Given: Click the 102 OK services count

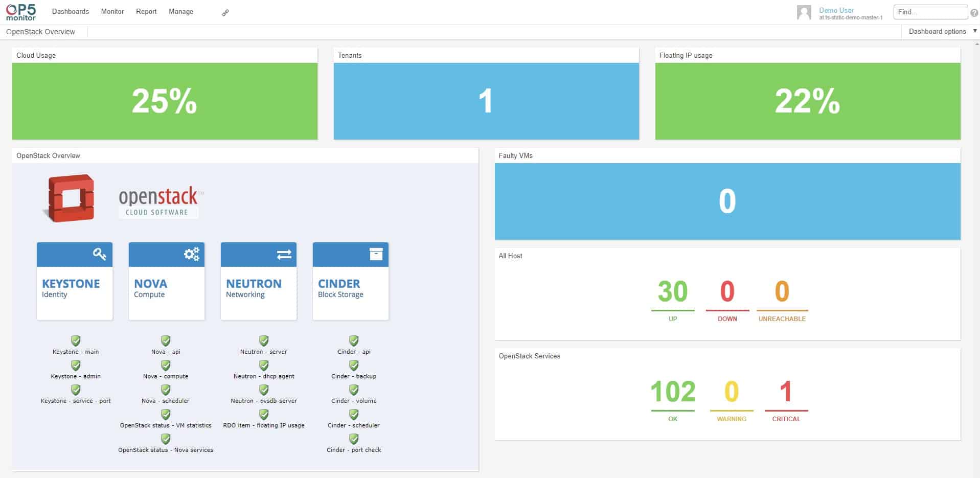Looking at the screenshot, I should (673, 392).
